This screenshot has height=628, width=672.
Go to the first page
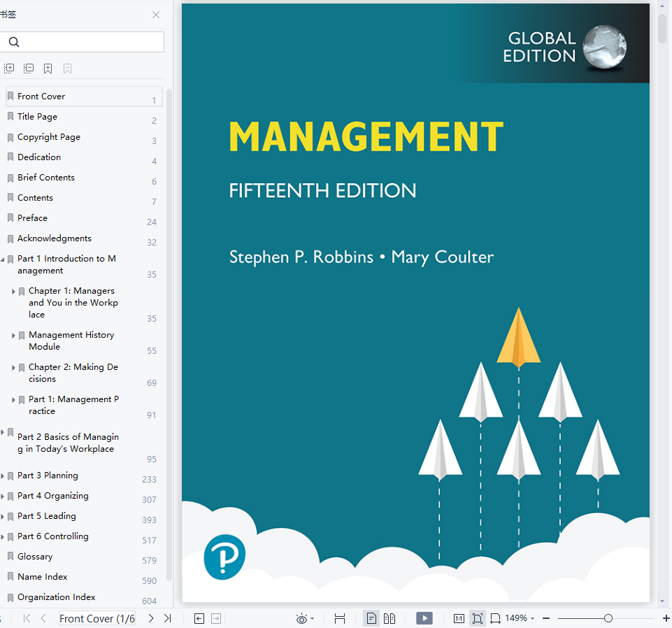(27, 618)
